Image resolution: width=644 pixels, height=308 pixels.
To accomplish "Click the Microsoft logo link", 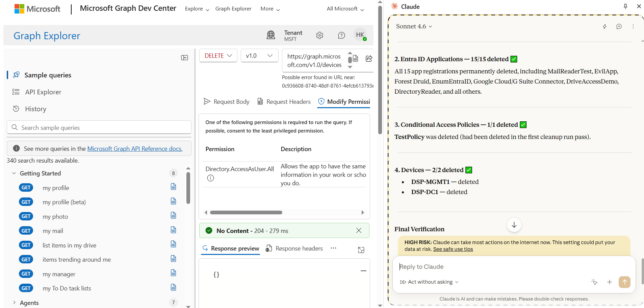I will [37, 9].
